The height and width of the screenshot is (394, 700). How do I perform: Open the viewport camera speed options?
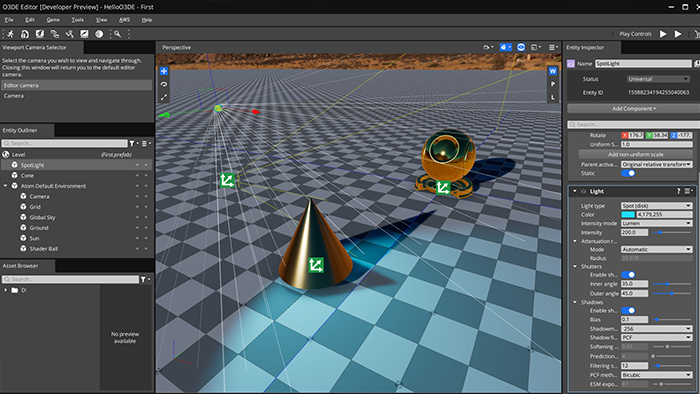tap(488, 47)
